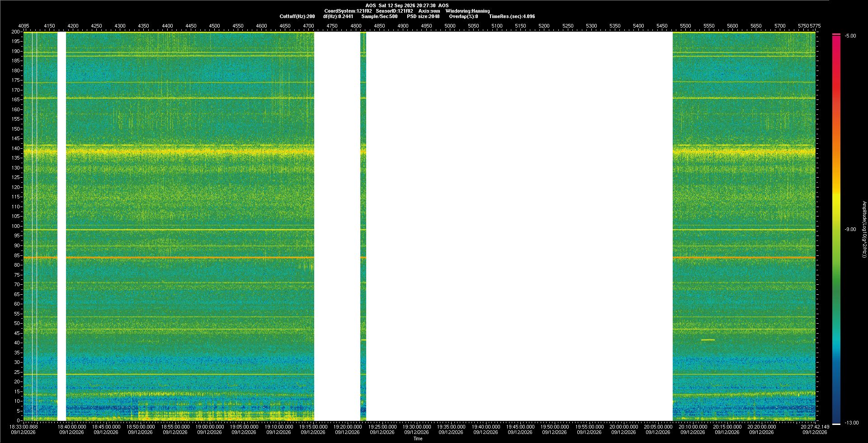Screen dimensions: 868x443
Task: Click the large white data gap area
Action: coord(519,226)
